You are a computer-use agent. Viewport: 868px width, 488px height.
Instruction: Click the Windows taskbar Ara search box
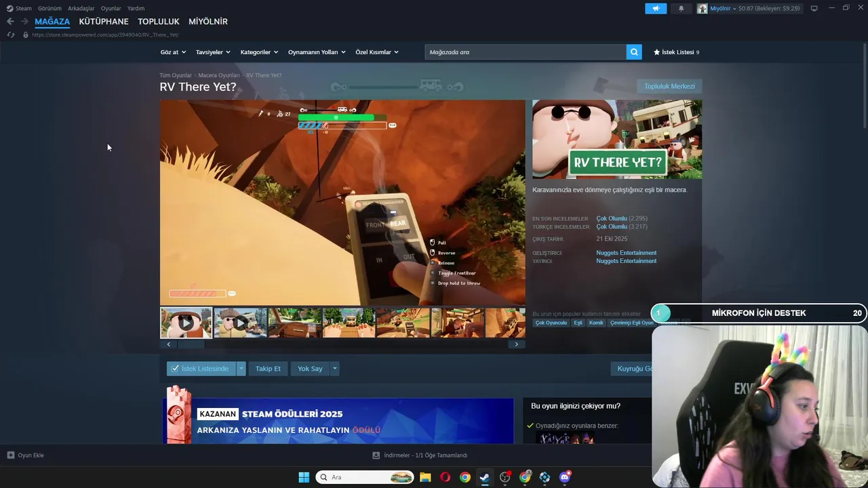point(365,477)
